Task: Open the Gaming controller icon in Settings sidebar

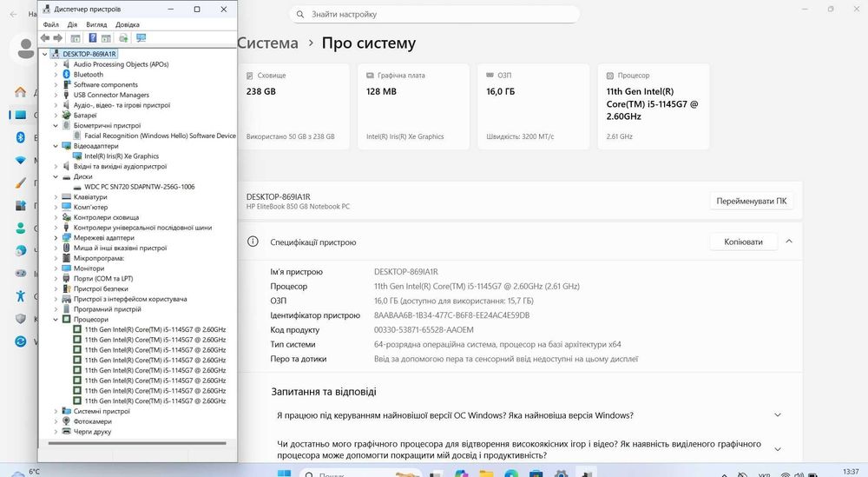Action: pos(21,273)
